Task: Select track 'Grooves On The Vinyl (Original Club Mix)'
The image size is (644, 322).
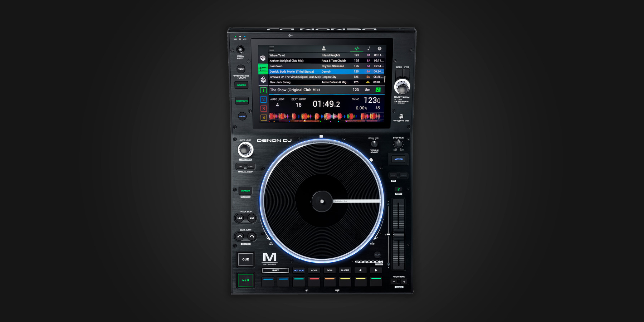Action: coord(326,77)
